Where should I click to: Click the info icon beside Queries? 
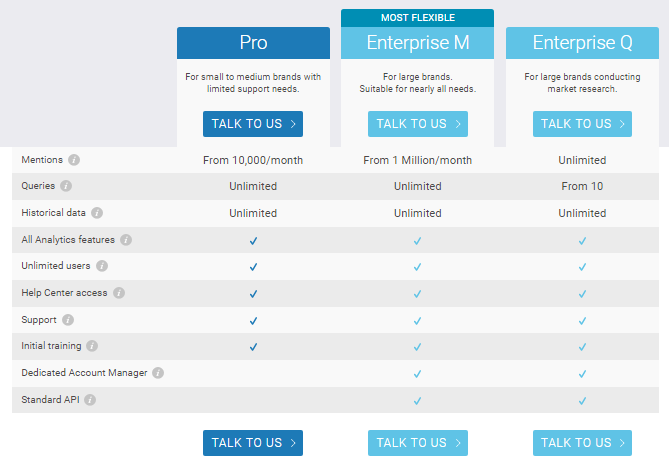pos(66,186)
